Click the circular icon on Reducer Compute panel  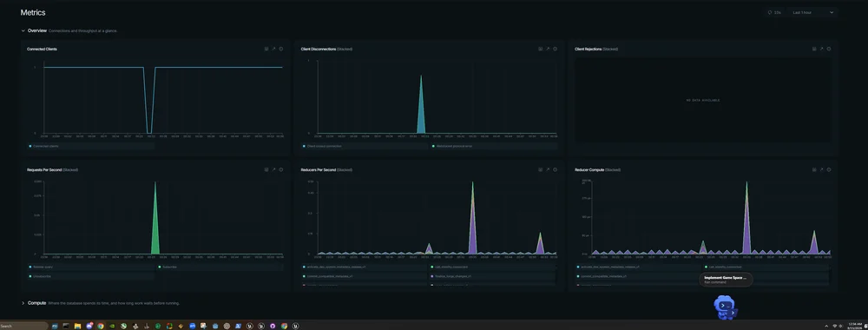[829, 169]
